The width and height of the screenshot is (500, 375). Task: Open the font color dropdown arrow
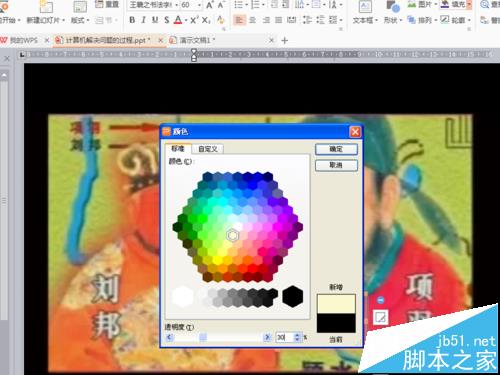click(x=185, y=21)
